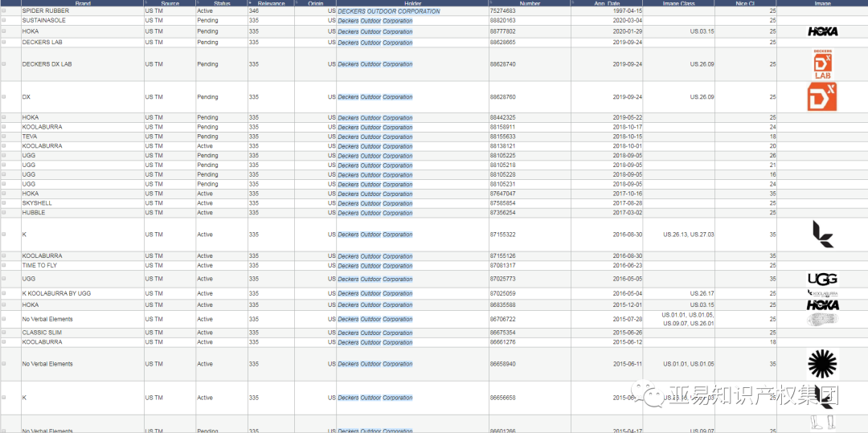This screenshot has height=433, width=868.
Task: Sort the table by the Status column header
Action: click(x=222, y=3)
